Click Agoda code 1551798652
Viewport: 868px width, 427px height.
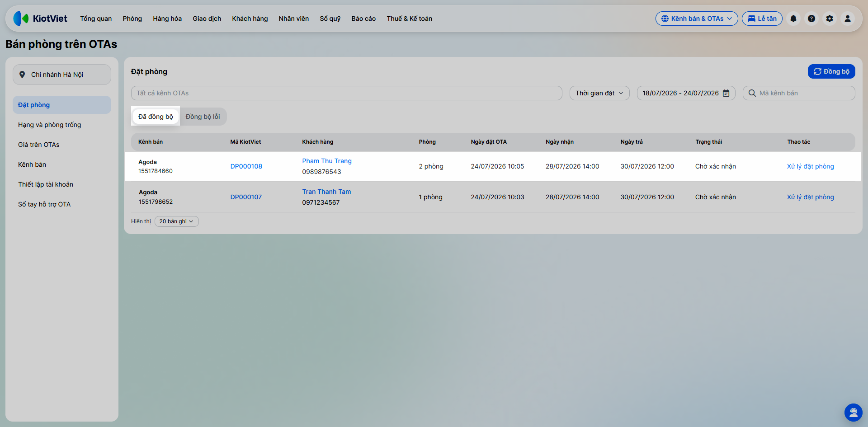(156, 202)
